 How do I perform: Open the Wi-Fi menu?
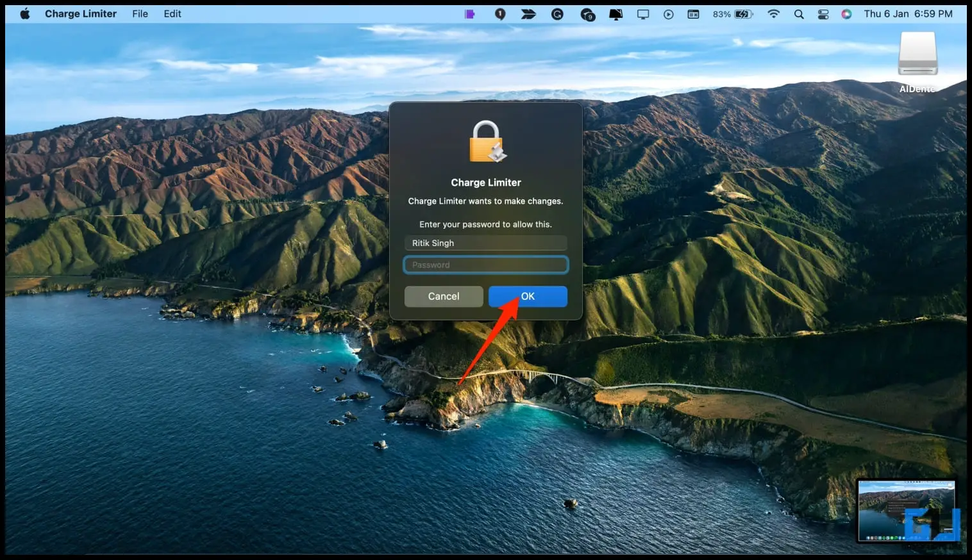pyautogui.click(x=774, y=14)
